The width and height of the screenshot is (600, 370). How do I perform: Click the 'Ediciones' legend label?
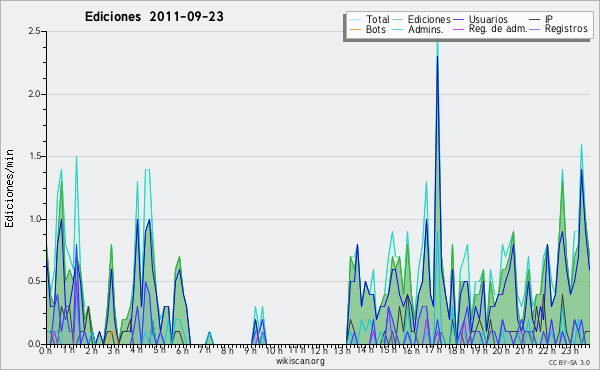click(x=429, y=19)
